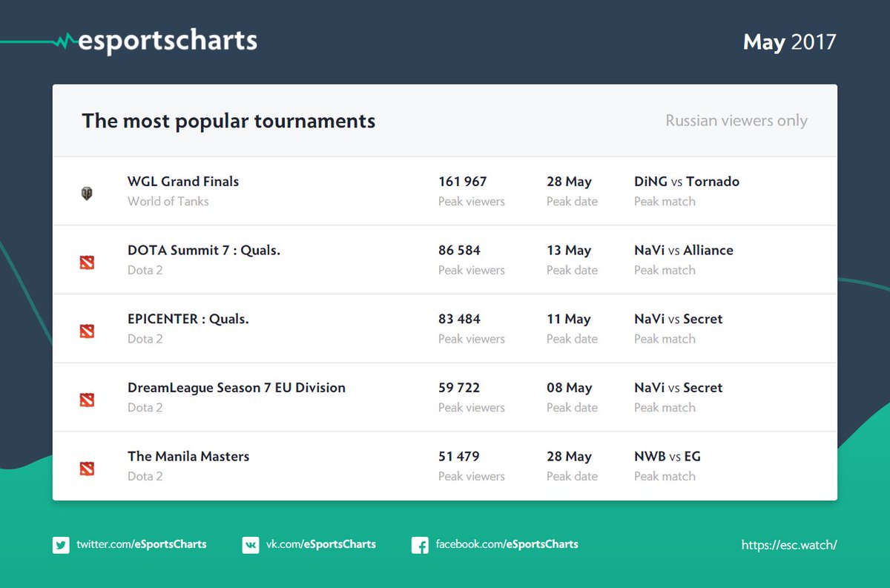Open facebook.com/eSportsCharts link
This screenshot has height=588, width=890.
coord(507,544)
